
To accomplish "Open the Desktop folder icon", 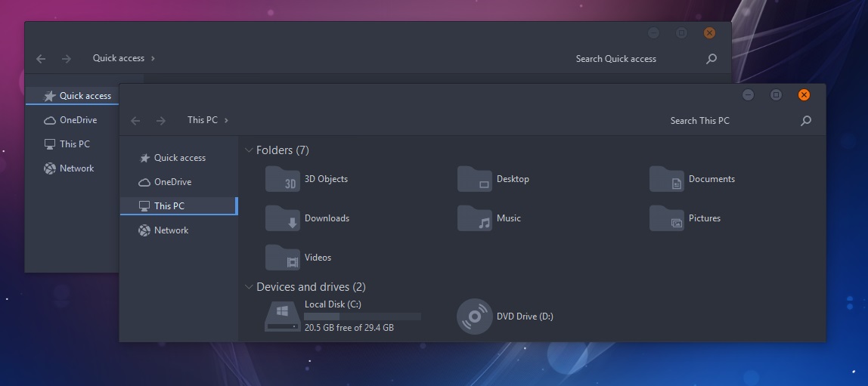I will (475, 180).
